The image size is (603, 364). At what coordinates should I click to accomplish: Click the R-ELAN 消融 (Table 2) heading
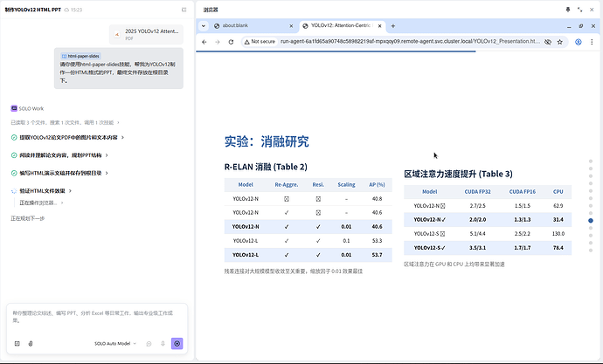pos(266,167)
